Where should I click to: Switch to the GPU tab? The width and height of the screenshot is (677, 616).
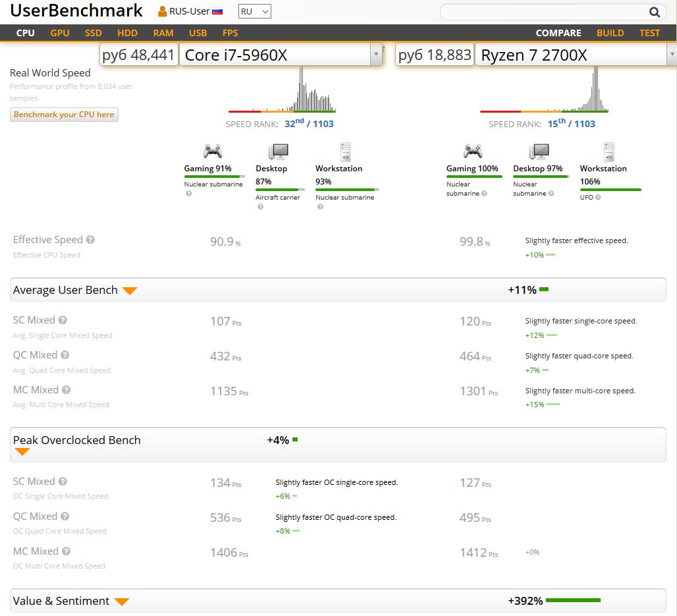click(x=60, y=33)
